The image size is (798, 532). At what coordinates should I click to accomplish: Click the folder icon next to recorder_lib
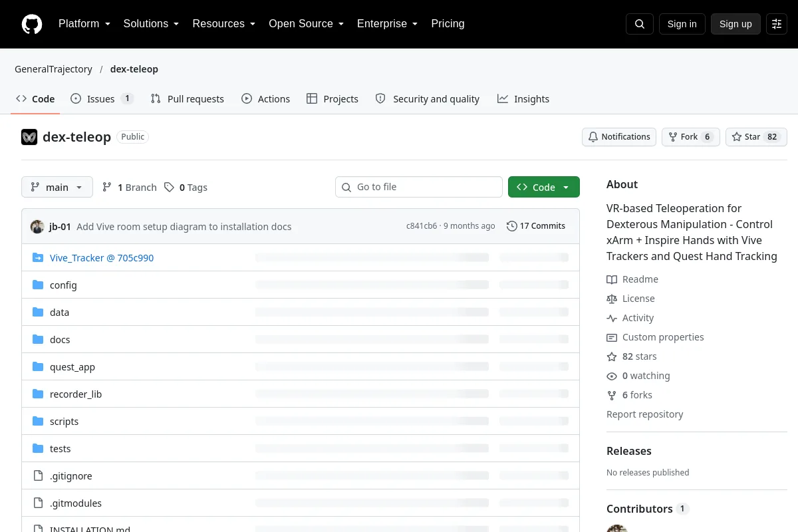(38, 394)
